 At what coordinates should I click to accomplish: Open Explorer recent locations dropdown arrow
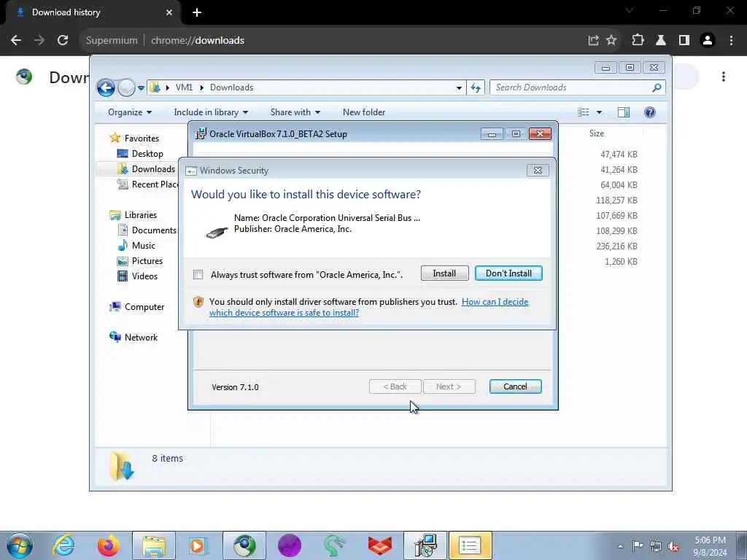pos(141,88)
